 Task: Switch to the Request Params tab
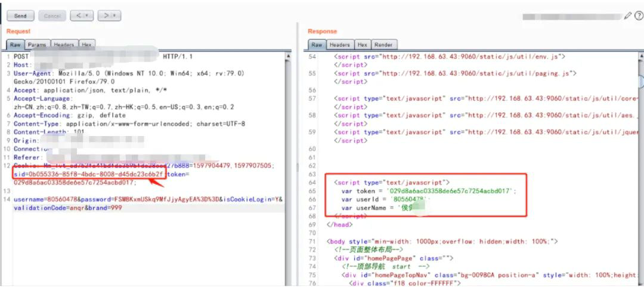(x=38, y=44)
